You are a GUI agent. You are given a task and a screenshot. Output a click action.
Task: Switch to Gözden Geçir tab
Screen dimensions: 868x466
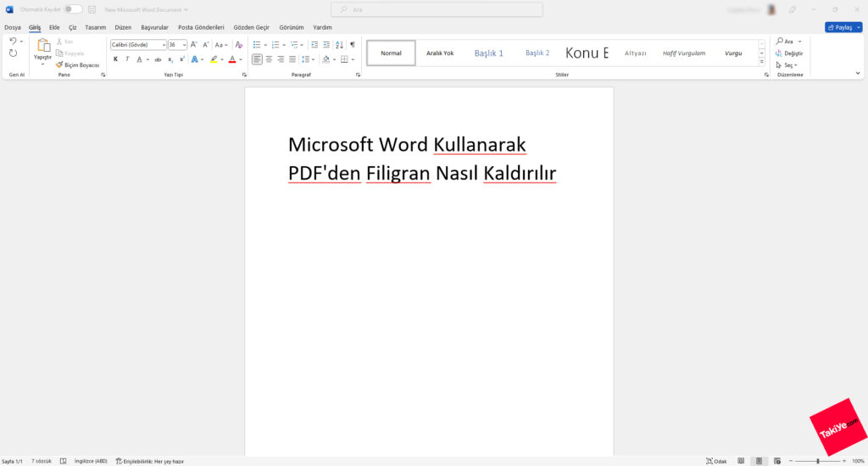pos(251,27)
